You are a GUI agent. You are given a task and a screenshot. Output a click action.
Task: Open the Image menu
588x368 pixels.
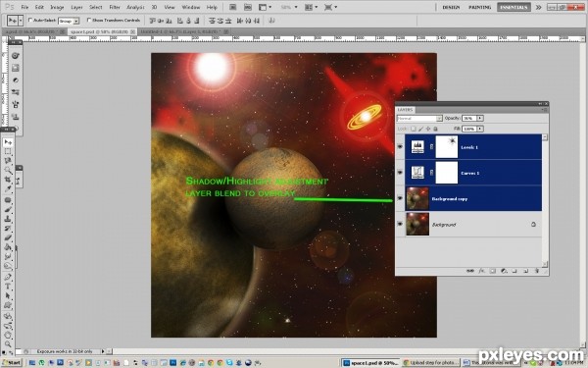(57, 7)
